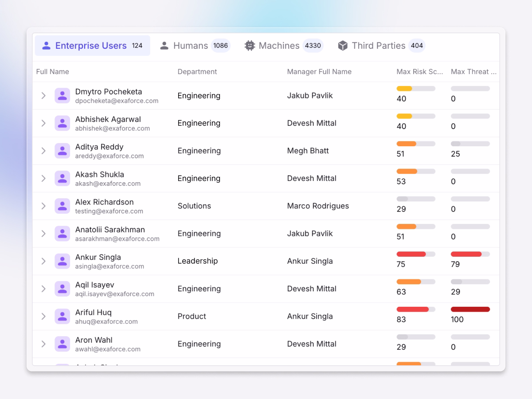Image resolution: width=532 pixels, height=399 pixels.
Task: Open the Machines tab
Action: point(279,45)
